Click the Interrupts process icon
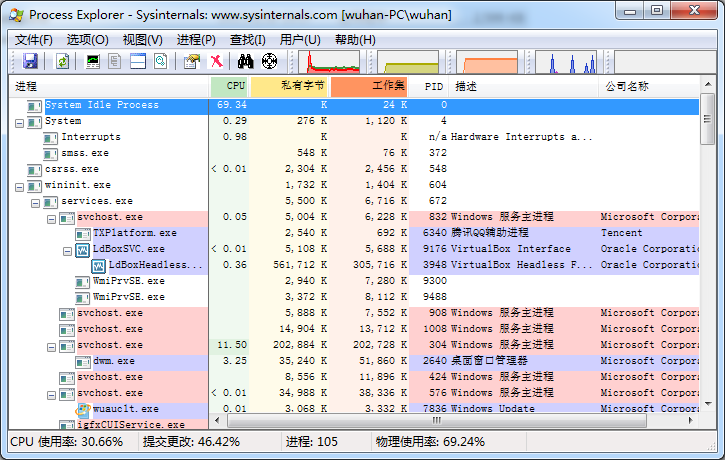Viewport: 725px width, 460px height. 50,138
